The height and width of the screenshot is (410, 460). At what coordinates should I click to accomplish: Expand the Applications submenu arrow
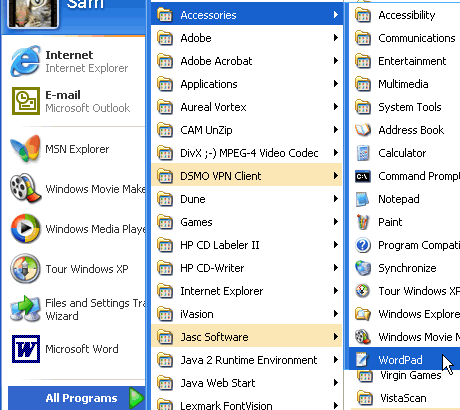(x=336, y=84)
